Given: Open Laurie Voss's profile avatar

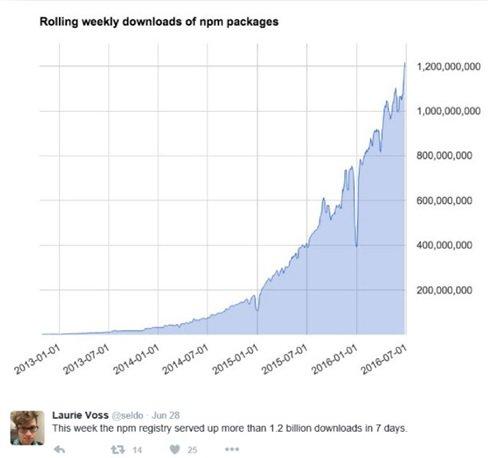Looking at the screenshot, I should [27, 428].
